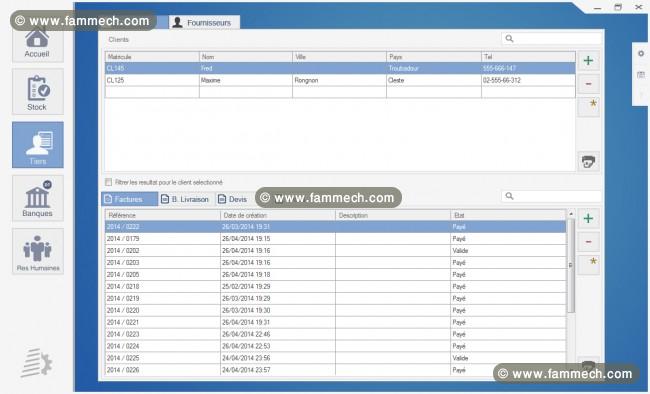Click the magnifier icon in factures search

pyautogui.click(x=509, y=196)
